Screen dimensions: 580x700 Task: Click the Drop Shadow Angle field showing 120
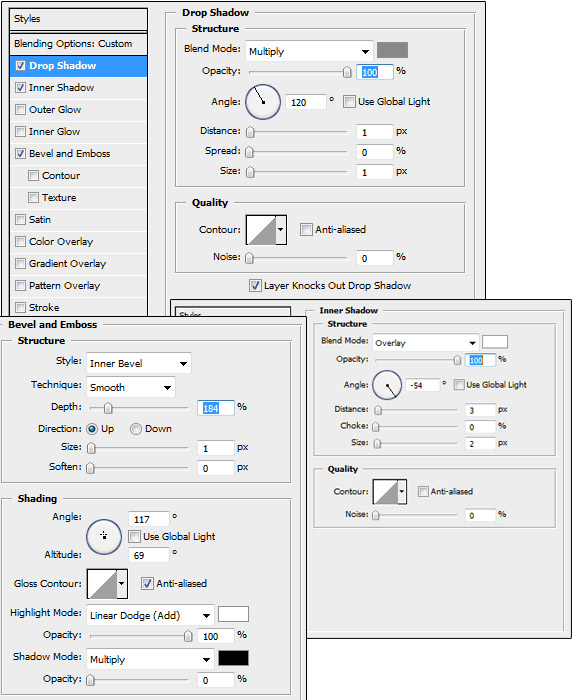[x=306, y=102]
